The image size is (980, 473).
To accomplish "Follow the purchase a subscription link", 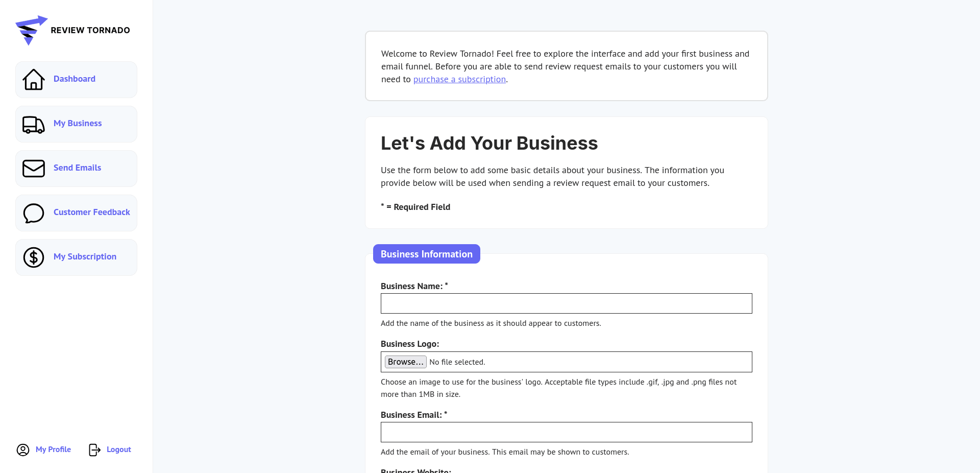I will pyautogui.click(x=459, y=79).
